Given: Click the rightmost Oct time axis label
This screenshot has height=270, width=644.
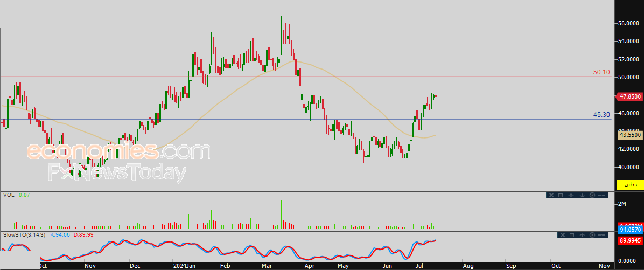Looking at the screenshot, I should pyautogui.click(x=555, y=266).
